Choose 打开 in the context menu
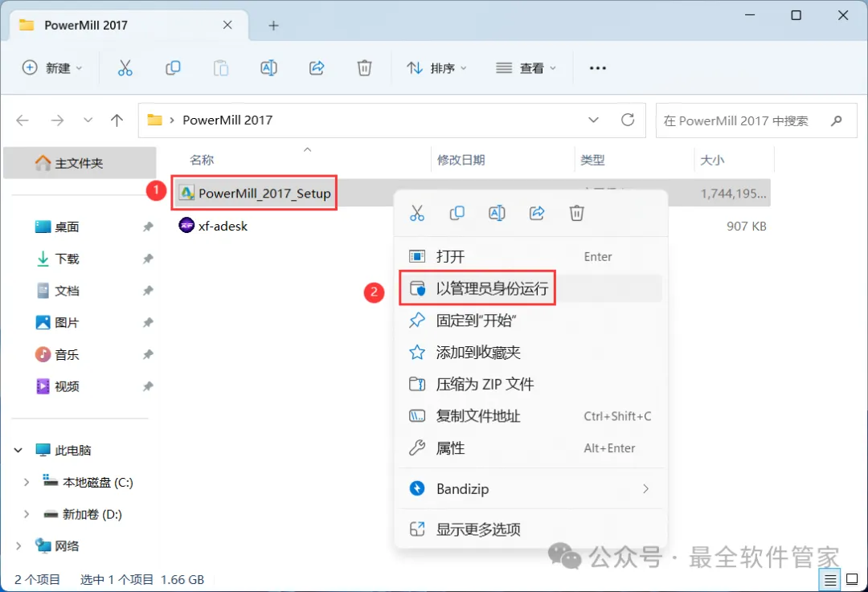This screenshot has height=592, width=868. pyautogui.click(x=531, y=257)
